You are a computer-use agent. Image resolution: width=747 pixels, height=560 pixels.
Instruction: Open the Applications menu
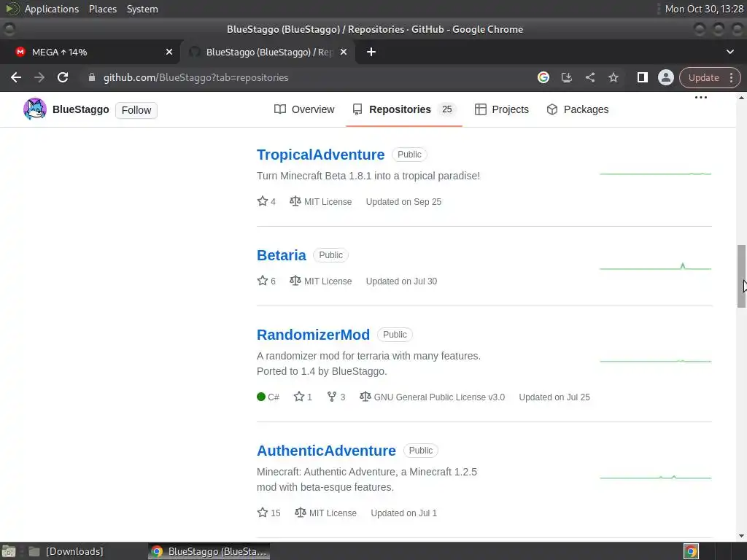coord(52,9)
